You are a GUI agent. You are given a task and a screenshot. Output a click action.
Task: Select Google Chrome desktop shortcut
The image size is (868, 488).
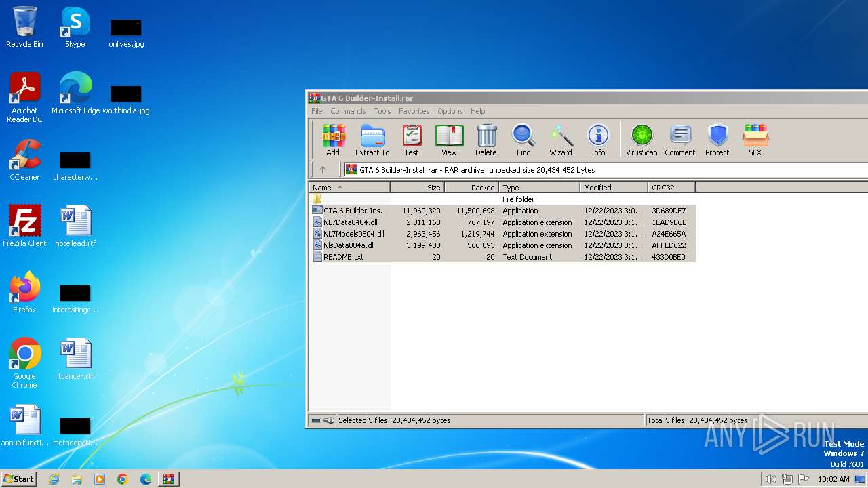click(x=24, y=363)
